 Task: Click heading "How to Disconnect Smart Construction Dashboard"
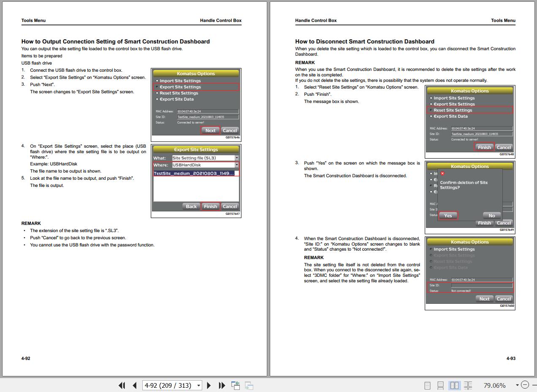click(365, 41)
